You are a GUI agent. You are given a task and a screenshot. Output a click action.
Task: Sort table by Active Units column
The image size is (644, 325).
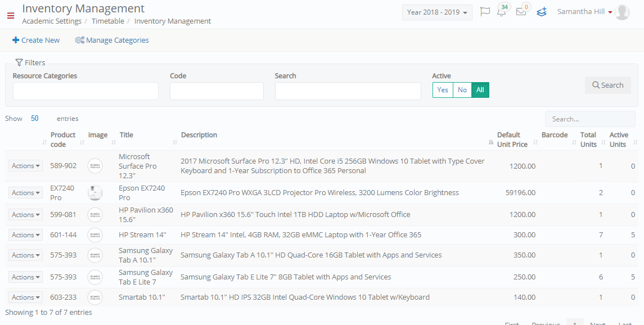click(x=622, y=139)
